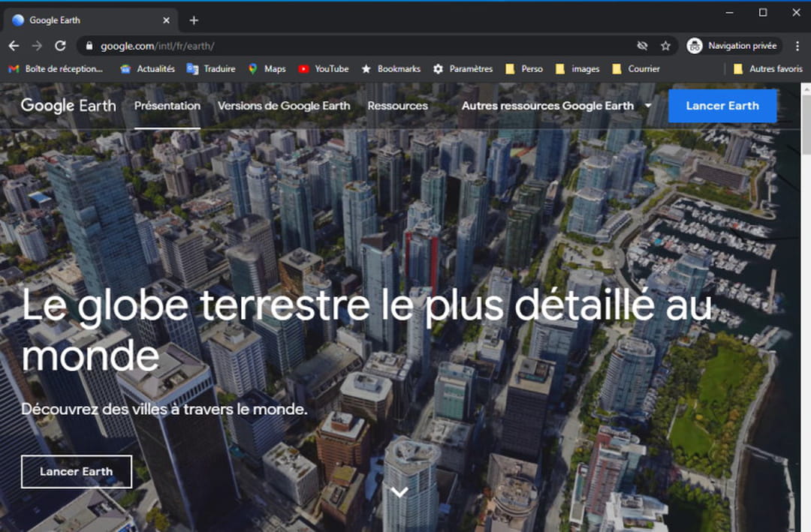811x532 pixels.
Task: Switch to the Présentation tab
Action: [167, 106]
